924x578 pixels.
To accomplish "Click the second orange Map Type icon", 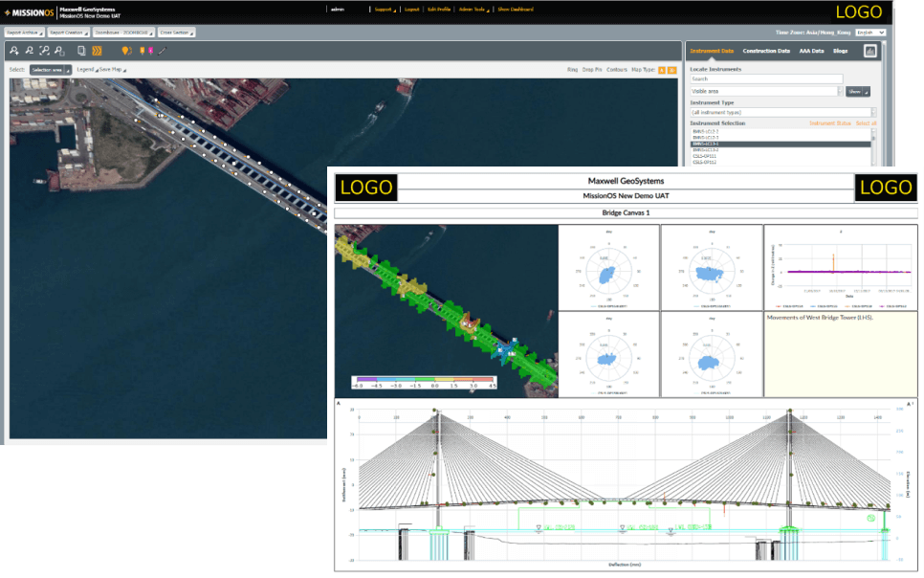I will tap(671, 70).
